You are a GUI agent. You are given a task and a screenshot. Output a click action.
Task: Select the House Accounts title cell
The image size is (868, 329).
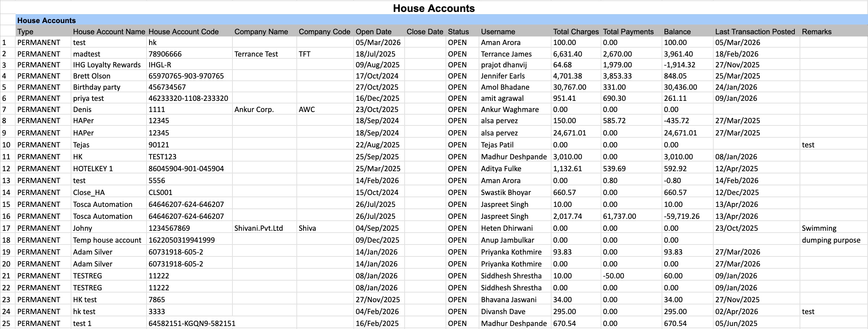434,8
